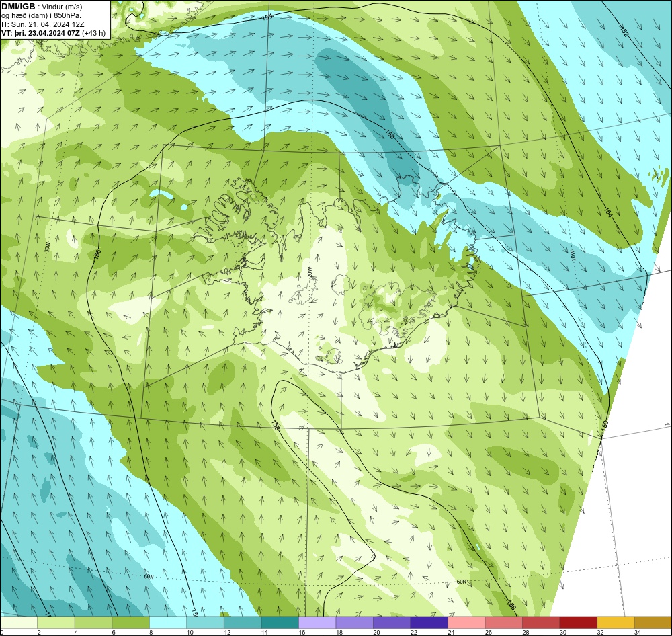Screen dimensions: 672x636
Task: Click the "IT: Sun. 21. 04. 2024 12Z" line
Action: pos(43,24)
